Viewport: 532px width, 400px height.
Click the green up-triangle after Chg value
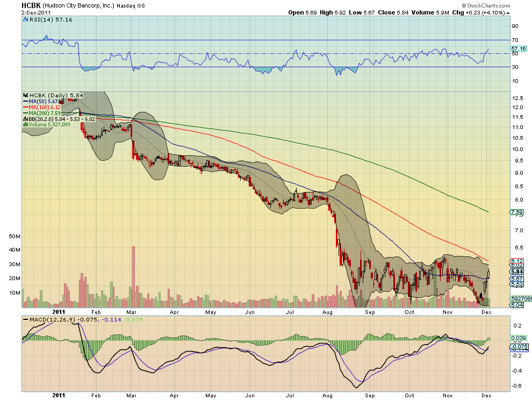[x=508, y=13]
